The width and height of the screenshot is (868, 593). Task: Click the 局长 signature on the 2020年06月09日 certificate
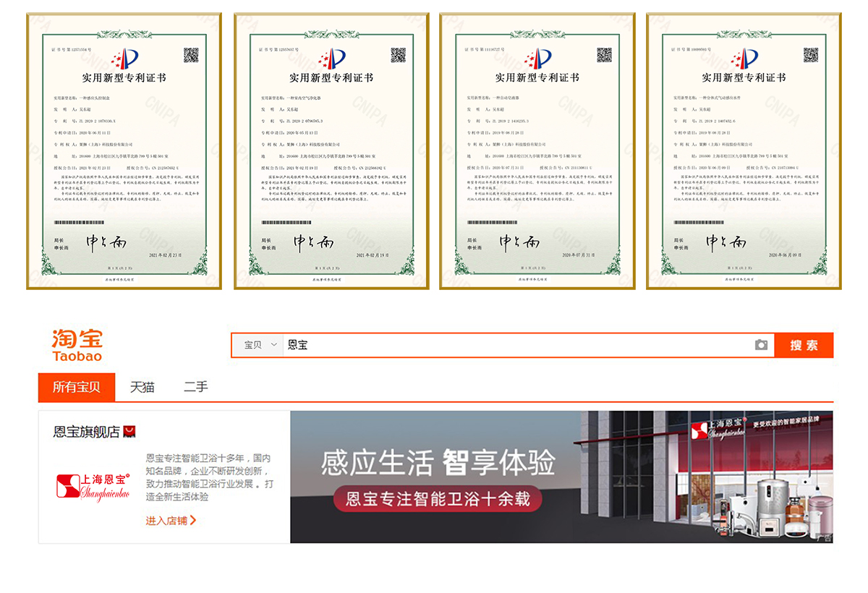click(726, 242)
